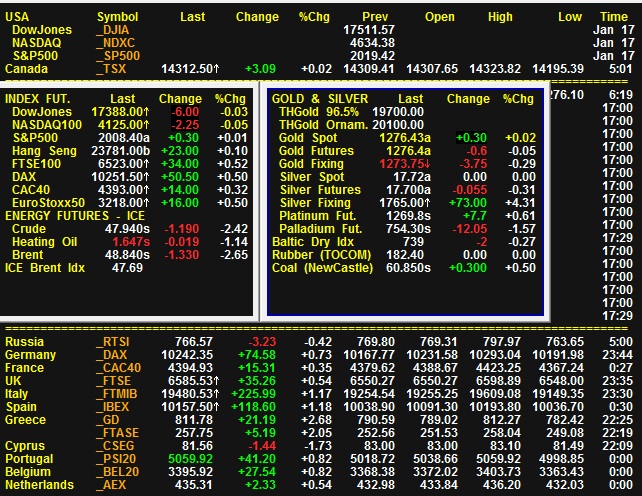Select Gold Spot price 1276.43a

pyautogui.click(x=405, y=138)
